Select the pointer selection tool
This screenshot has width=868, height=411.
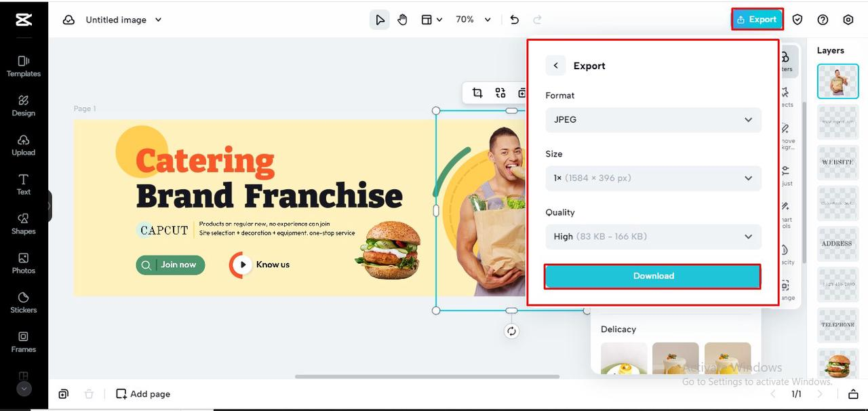click(x=380, y=20)
